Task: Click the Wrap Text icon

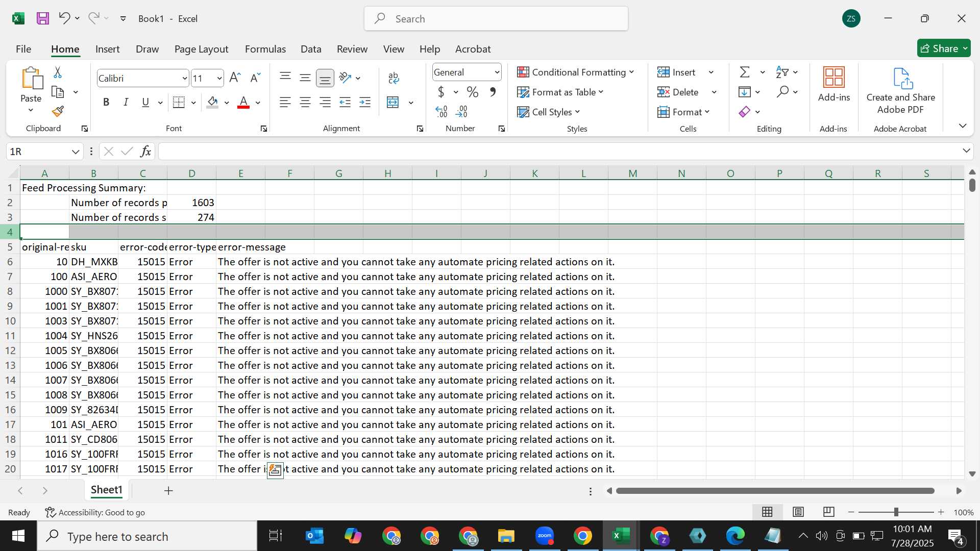Action: pyautogui.click(x=394, y=78)
